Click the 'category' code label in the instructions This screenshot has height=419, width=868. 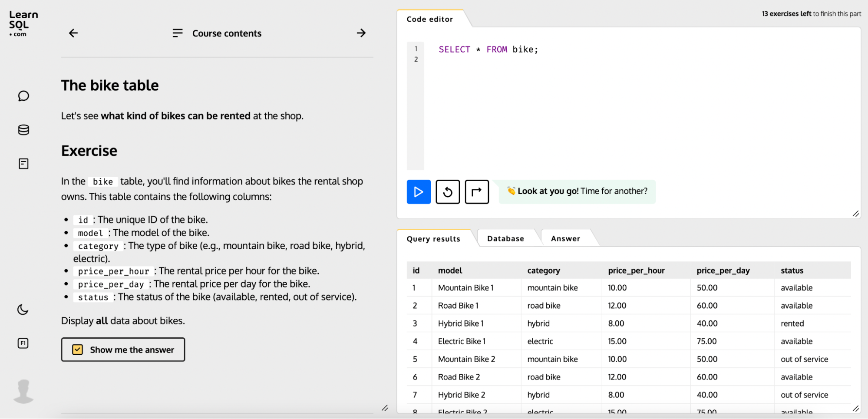coord(98,246)
